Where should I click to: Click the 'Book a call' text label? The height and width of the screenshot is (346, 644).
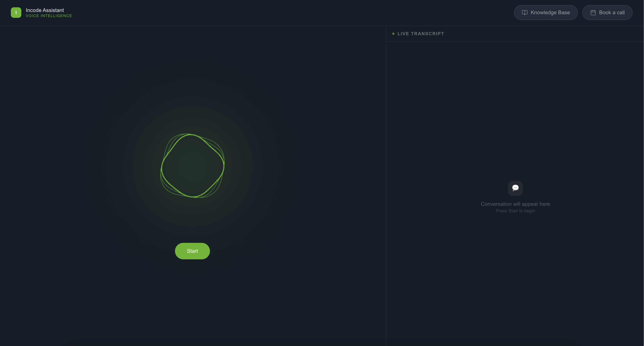(x=612, y=13)
